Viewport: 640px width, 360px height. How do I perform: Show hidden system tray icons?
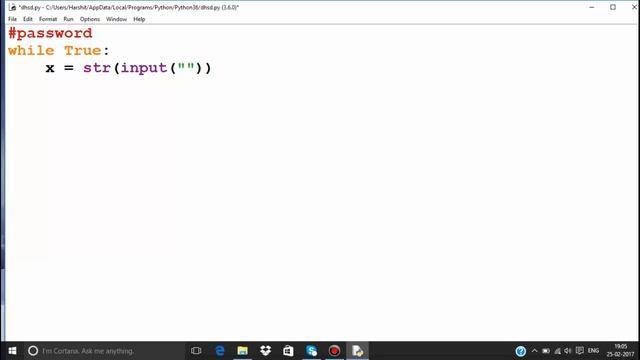[534, 351]
